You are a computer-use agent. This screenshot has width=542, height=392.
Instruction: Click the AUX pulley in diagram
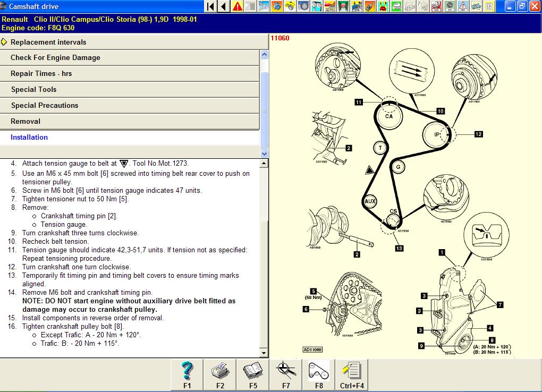(370, 201)
